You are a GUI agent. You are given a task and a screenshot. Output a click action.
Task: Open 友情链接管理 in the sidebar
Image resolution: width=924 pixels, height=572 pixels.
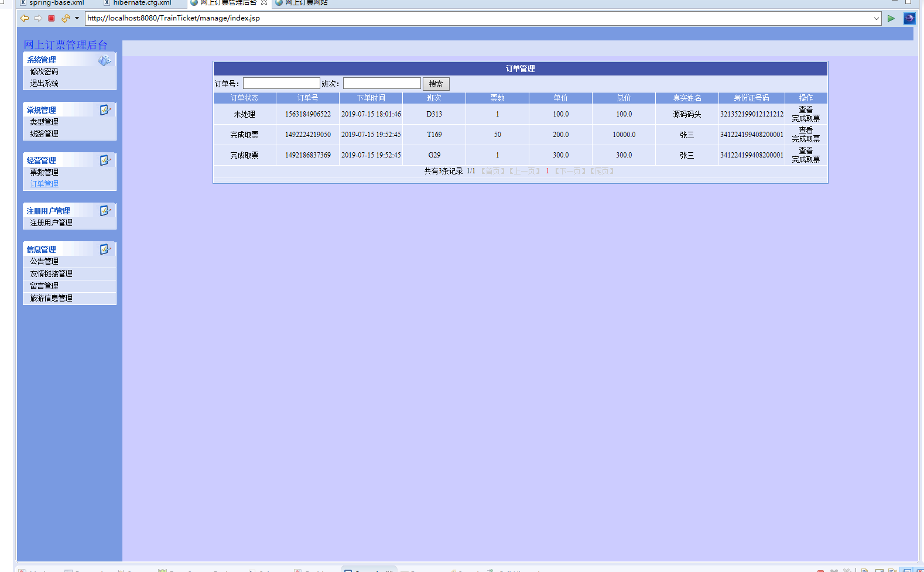point(52,273)
